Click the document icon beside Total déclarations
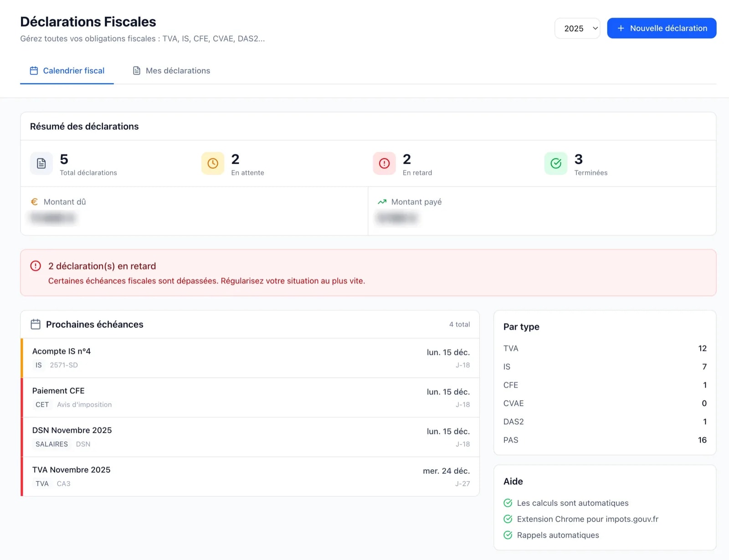This screenshot has height=560, width=729. (x=41, y=164)
